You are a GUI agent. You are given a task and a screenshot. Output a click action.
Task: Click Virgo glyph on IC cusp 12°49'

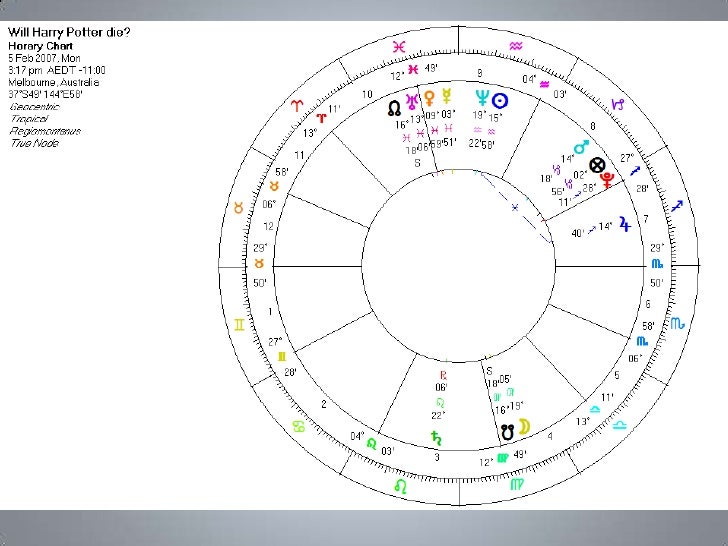point(503,458)
